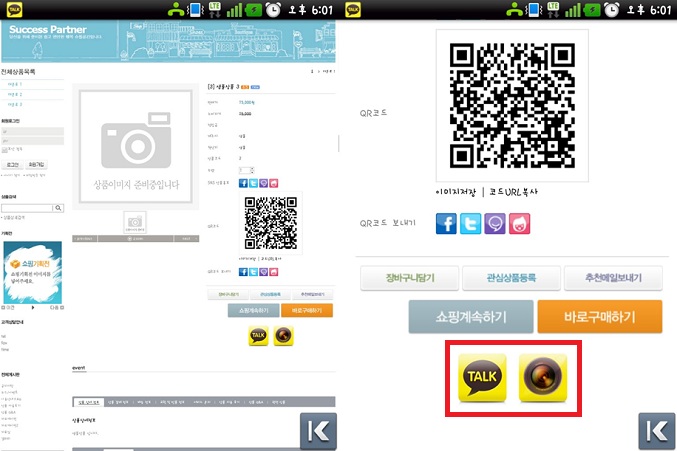Image resolution: width=677 pixels, height=451 pixels.
Task: Toggle the save-ID checkbox under login fields
Action: click(x=4, y=150)
